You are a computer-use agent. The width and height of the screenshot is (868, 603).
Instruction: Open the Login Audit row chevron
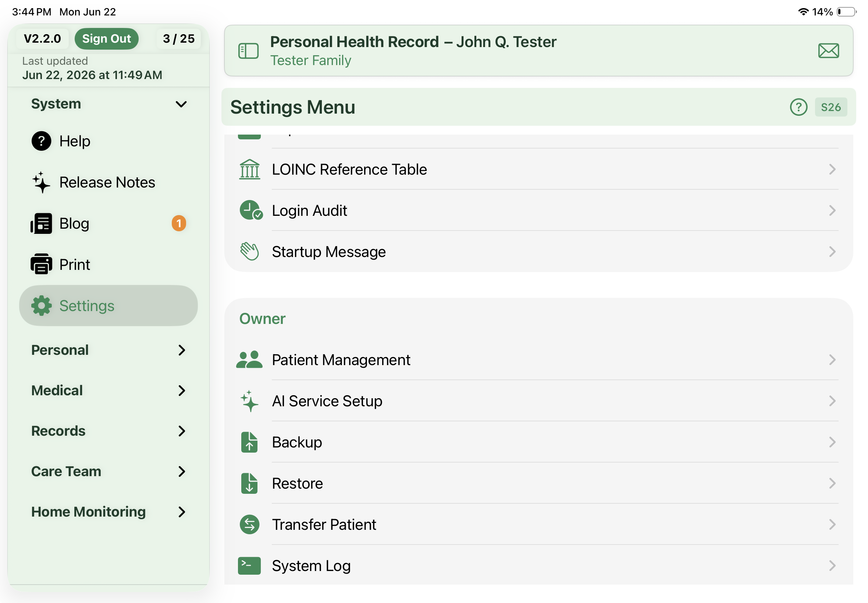832,210
